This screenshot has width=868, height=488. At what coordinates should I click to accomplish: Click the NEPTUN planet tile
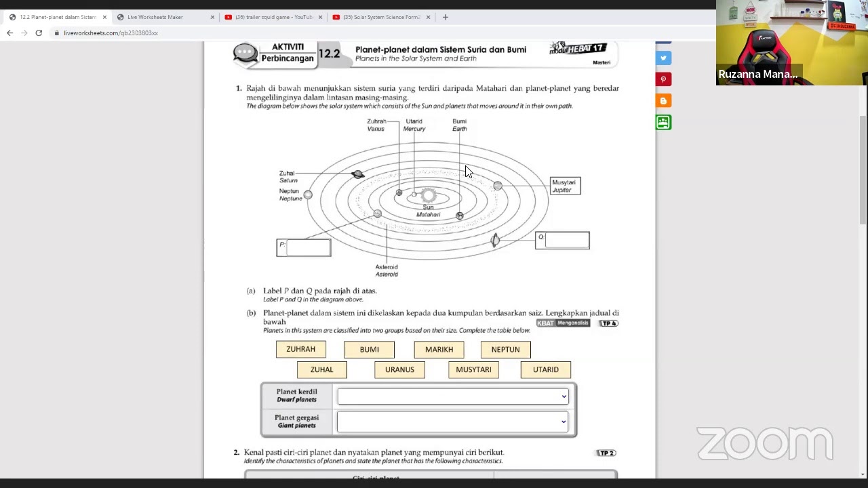(x=505, y=349)
